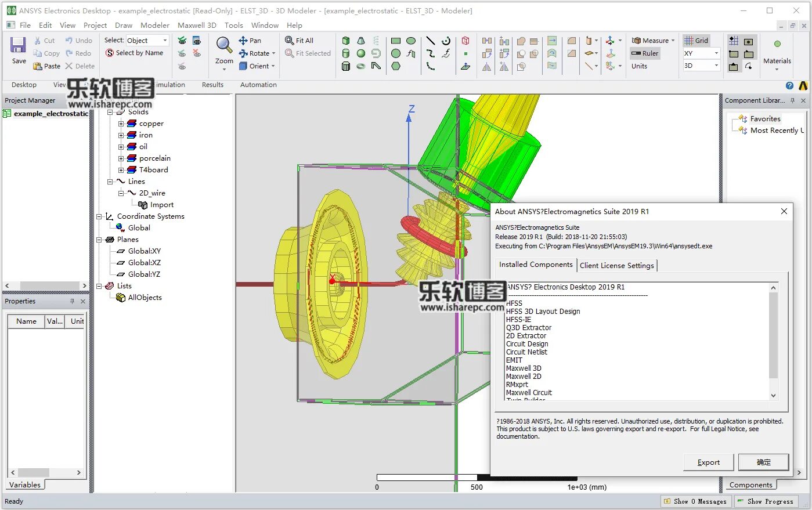Click the Properties panel horizontal scrollbar
This screenshot has width=812, height=510.
click(45, 472)
